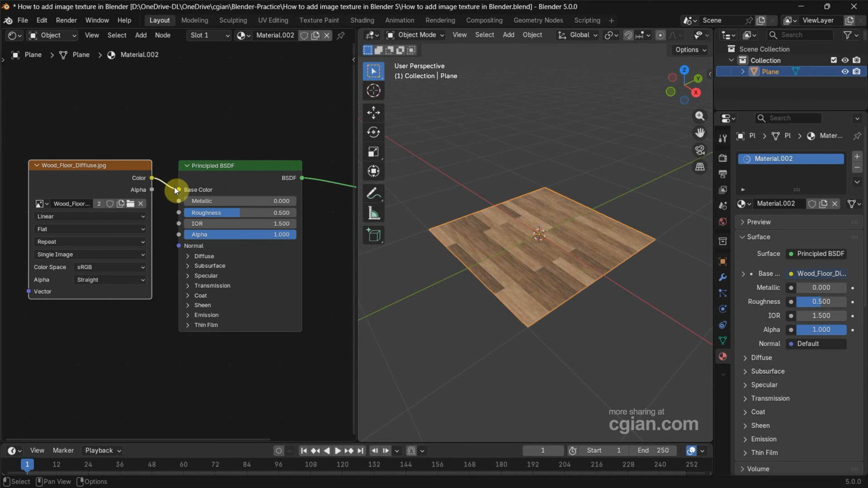Open the Repeat extension dropdown
Viewport: 868px width, 488px height.
90,242
